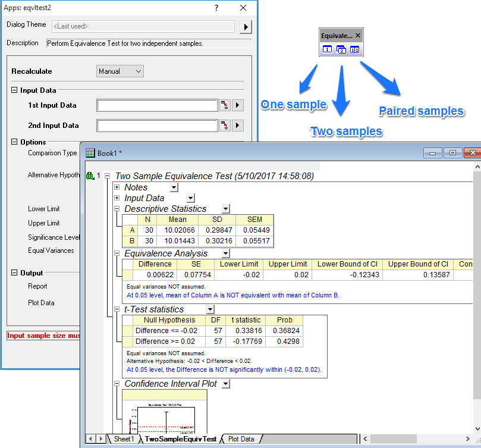Expand the Notes section in report
The width and height of the screenshot is (481, 448).
pyautogui.click(x=117, y=187)
